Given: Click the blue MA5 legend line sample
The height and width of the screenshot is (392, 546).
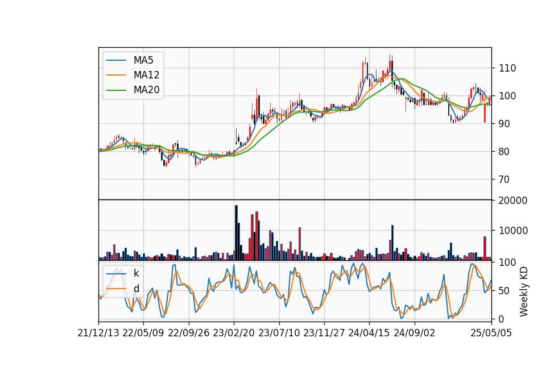Looking at the screenshot, I should coord(116,60).
